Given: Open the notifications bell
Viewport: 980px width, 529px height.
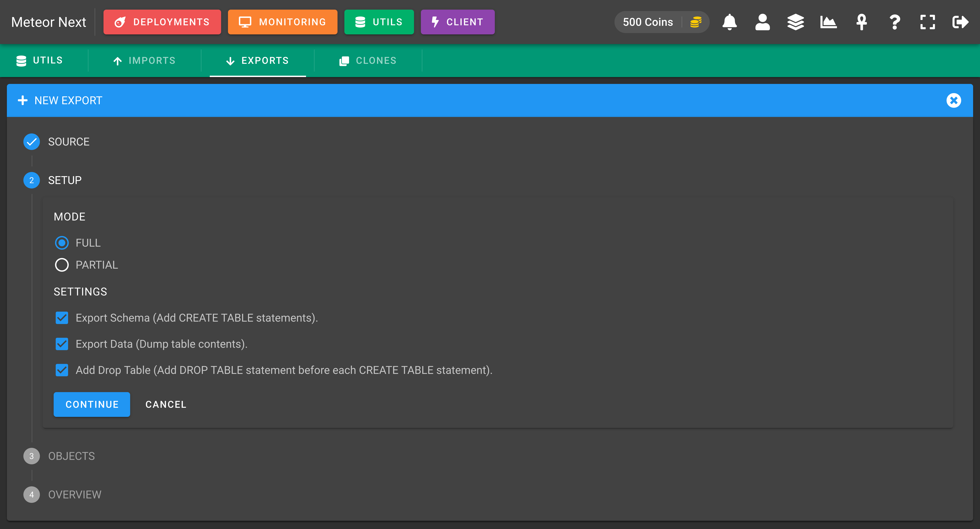Looking at the screenshot, I should (729, 22).
